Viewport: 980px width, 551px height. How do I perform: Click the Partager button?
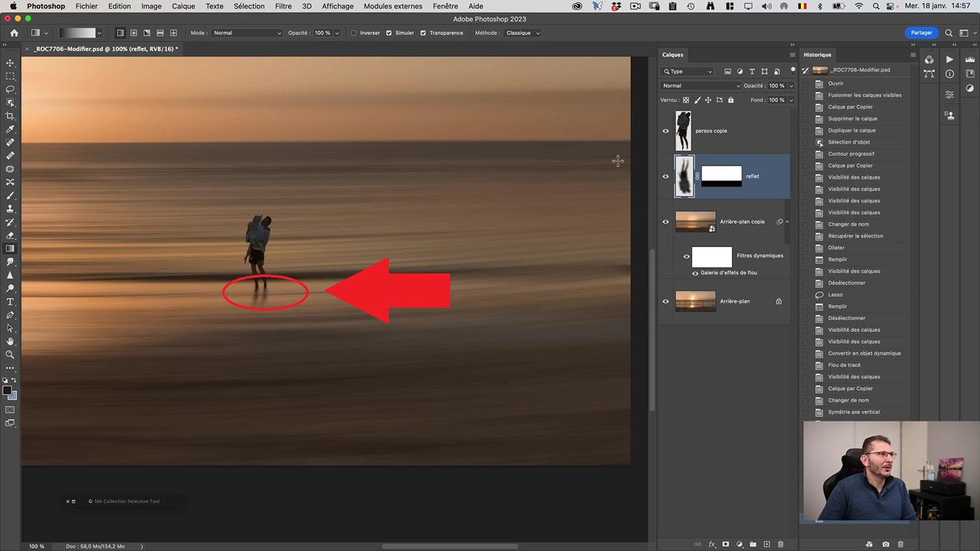click(x=921, y=32)
